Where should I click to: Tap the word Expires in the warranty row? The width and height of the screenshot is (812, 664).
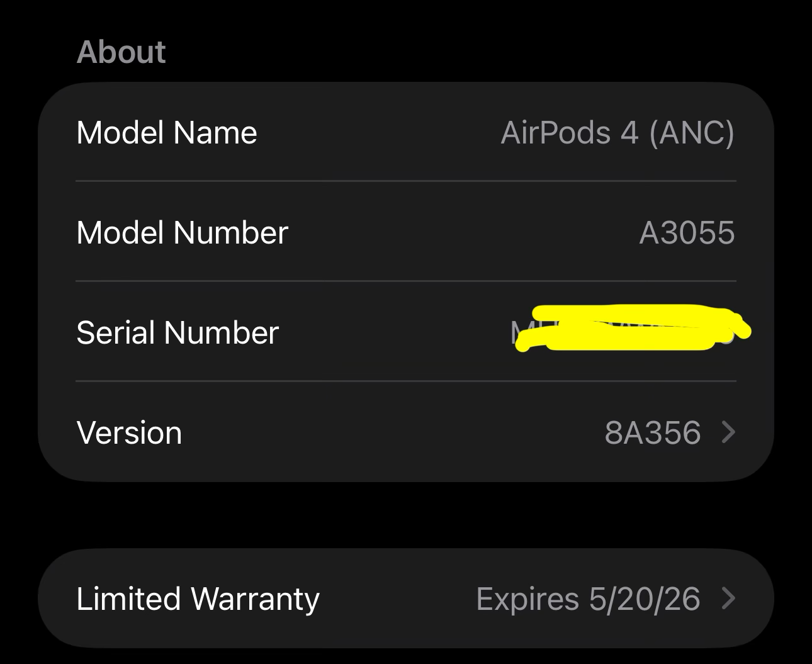tap(527, 599)
